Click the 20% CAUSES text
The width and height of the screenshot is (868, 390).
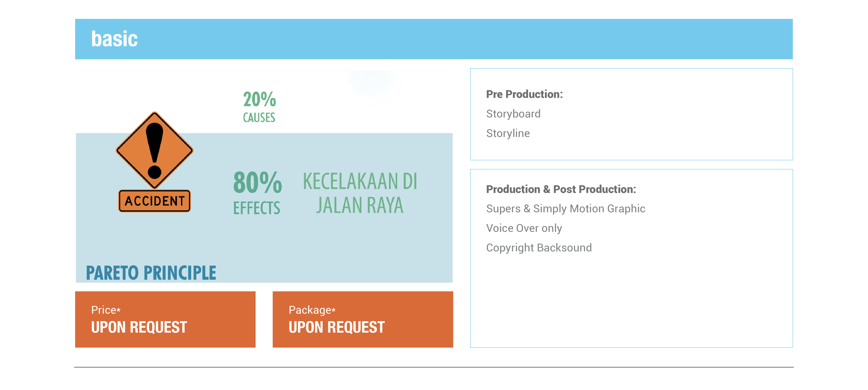(x=259, y=106)
